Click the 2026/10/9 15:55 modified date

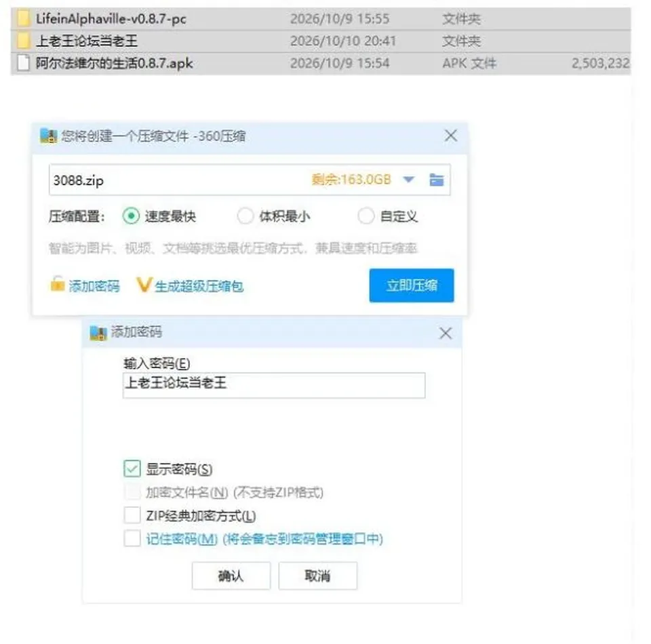(x=340, y=19)
